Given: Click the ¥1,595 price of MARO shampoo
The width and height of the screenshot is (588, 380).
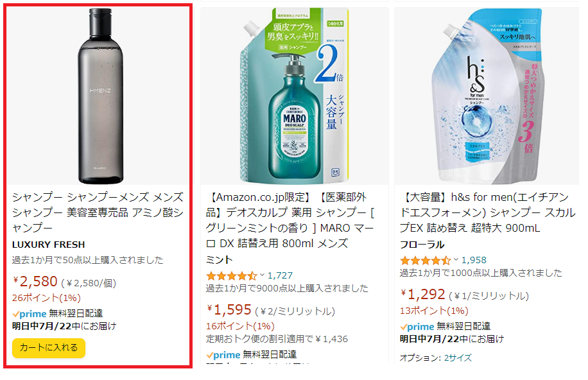Looking at the screenshot, I should pyautogui.click(x=229, y=310).
